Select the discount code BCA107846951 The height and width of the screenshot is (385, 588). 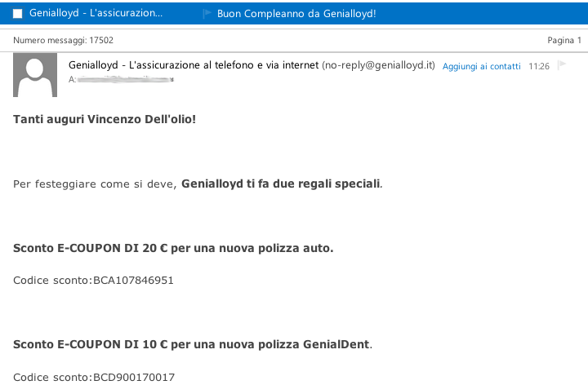pyautogui.click(x=133, y=281)
